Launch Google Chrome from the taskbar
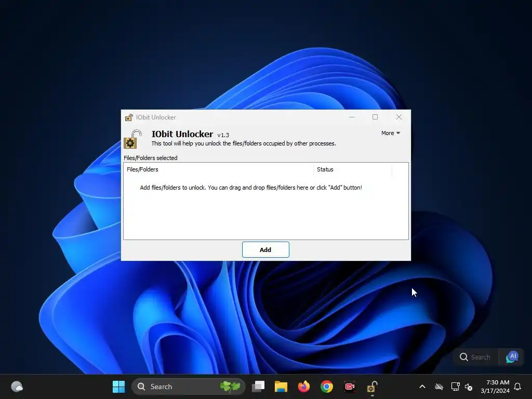532x399 pixels. [327, 387]
